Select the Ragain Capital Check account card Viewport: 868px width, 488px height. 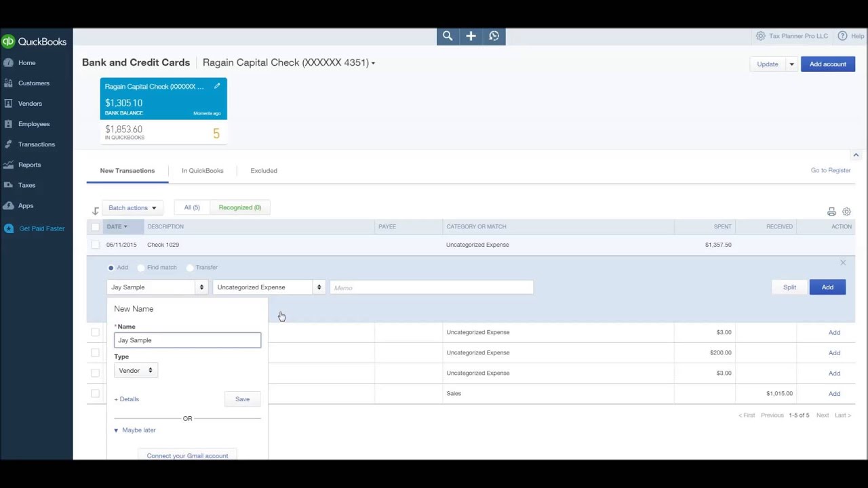coord(163,110)
